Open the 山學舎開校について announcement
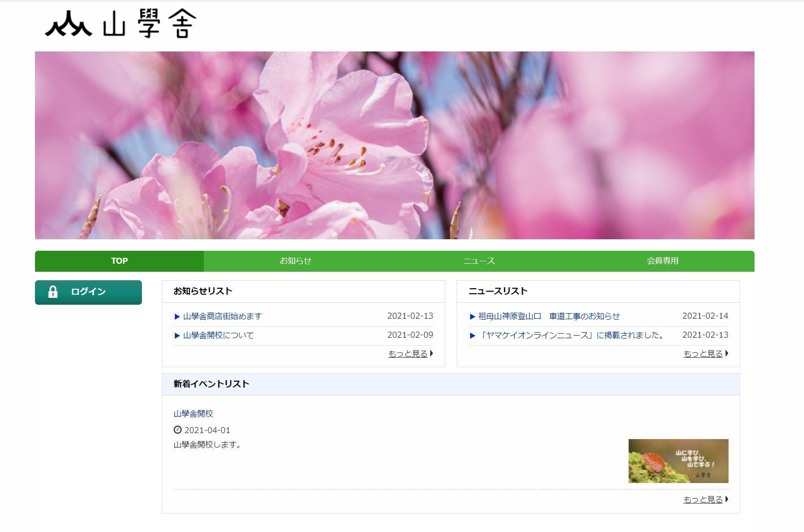This screenshot has height=532, width=804. point(218,335)
